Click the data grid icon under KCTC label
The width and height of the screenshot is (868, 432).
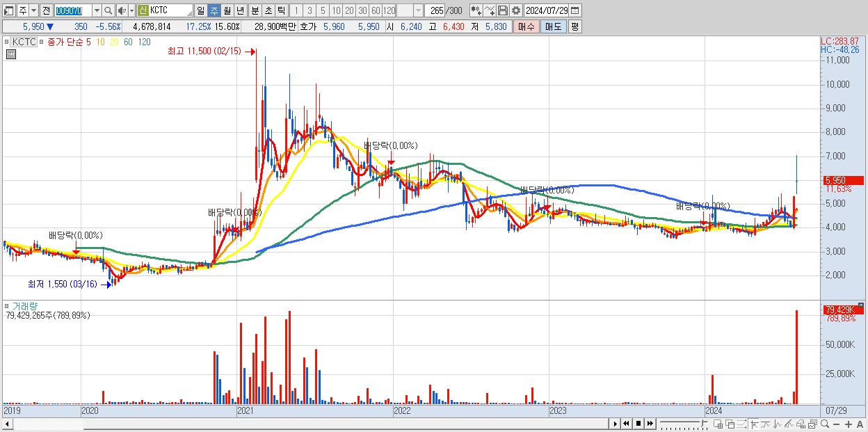(10, 54)
